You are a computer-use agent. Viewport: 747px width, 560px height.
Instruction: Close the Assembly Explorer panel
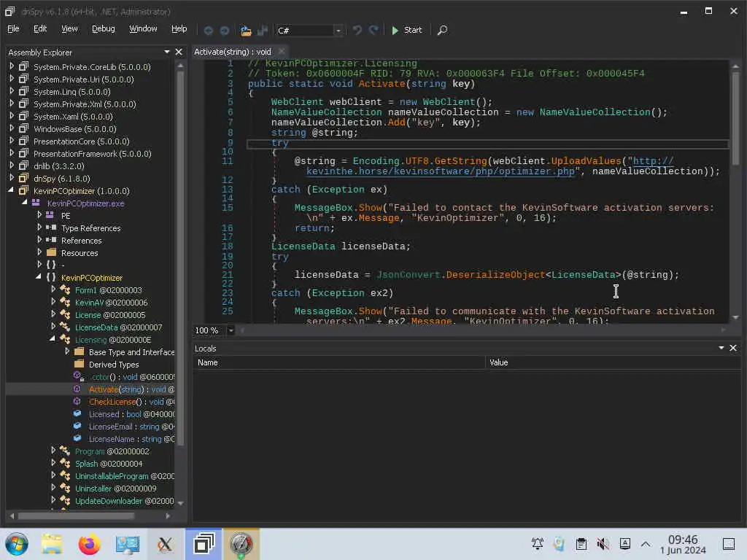click(179, 52)
